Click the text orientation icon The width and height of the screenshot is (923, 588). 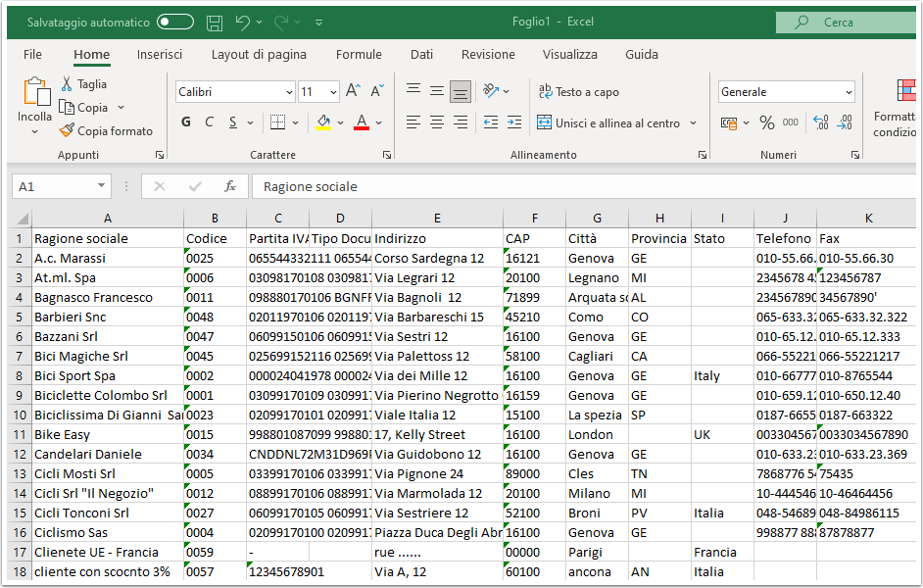click(491, 90)
